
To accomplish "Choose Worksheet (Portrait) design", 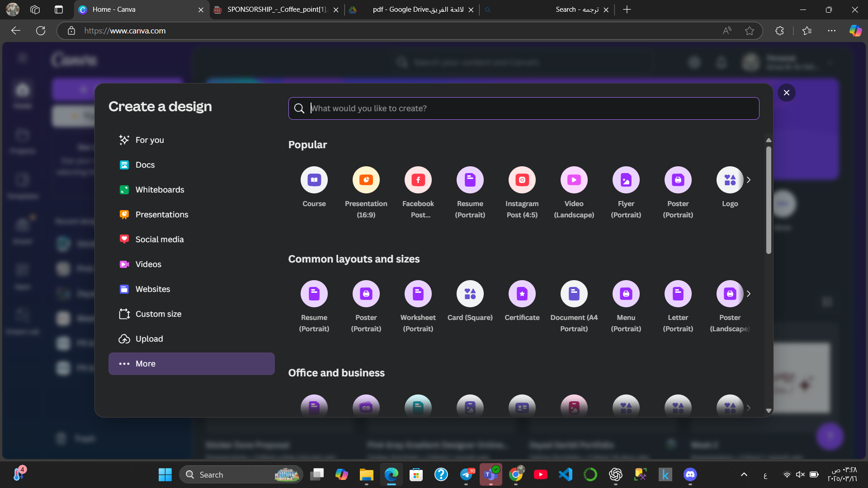I will (x=418, y=294).
